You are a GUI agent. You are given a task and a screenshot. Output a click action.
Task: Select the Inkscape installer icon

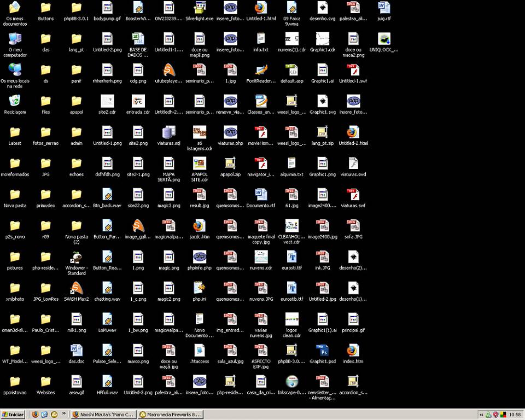pos(291,382)
